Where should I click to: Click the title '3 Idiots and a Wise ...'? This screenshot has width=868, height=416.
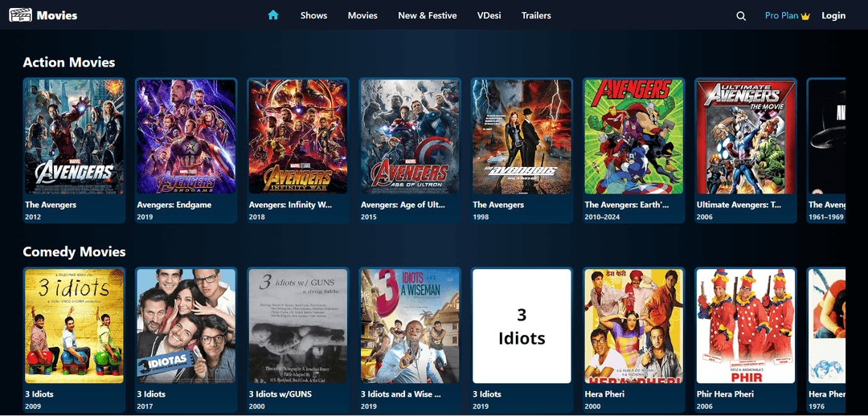click(401, 394)
